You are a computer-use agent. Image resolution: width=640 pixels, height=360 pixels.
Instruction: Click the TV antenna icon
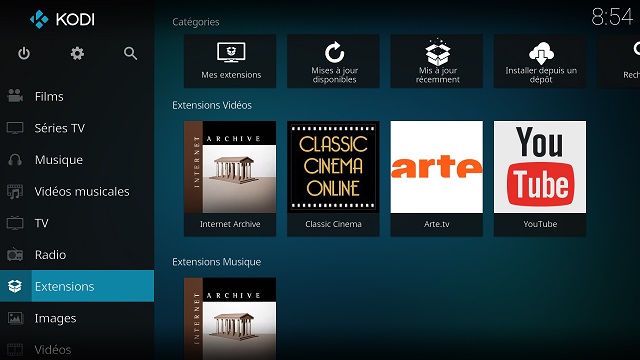tap(15, 223)
